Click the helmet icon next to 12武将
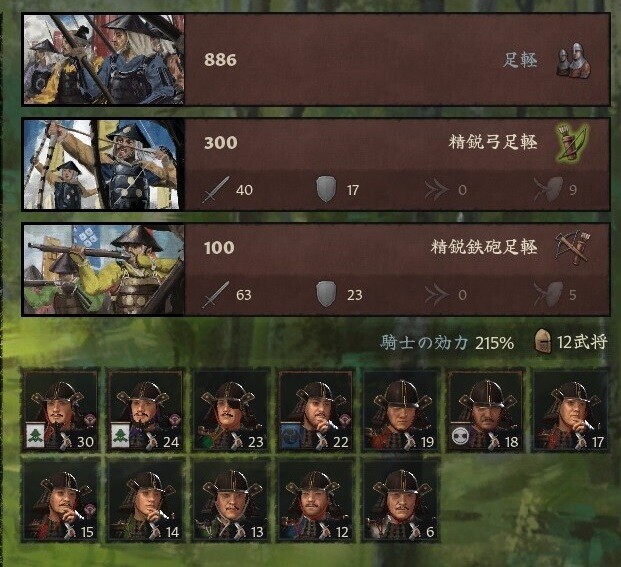The height and width of the screenshot is (567, 621). (543, 342)
